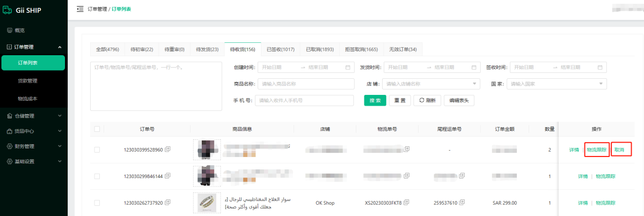The image size is (644, 216).
Task: Click the Gii SHIP truck logo
Action: [x=8, y=10]
